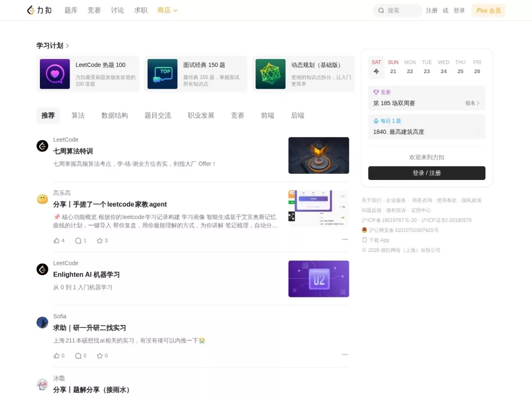Image resolution: width=532 pixels, height=399 pixels.
Task: Switch to the 职业发展 tab
Action: pyautogui.click(x=201, y=115)
